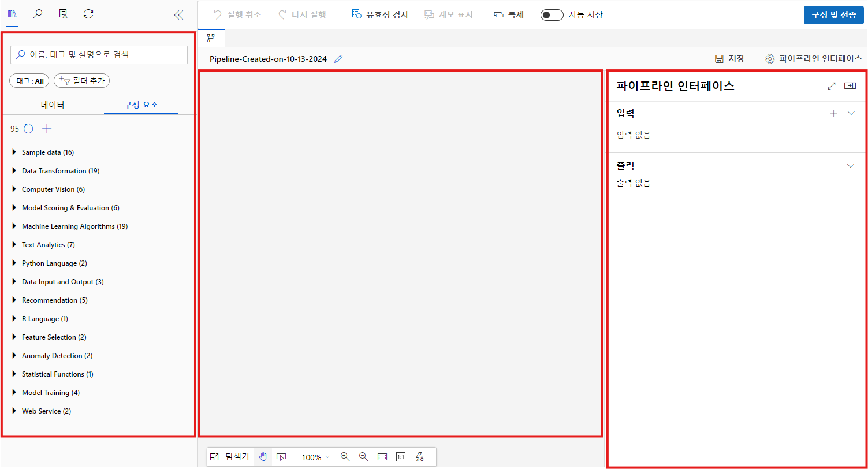
Task: Open the search sidebar icon
Action: (38, 14)
